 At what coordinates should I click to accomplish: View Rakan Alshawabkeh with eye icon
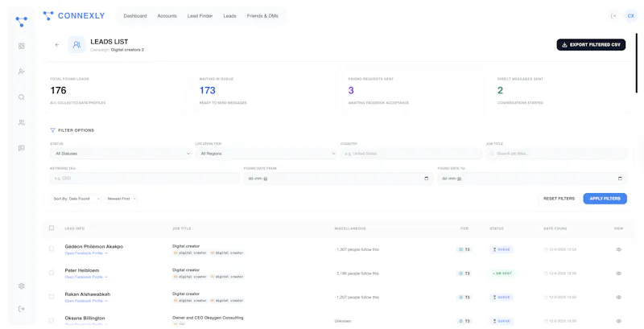click(x=618, y=297)
